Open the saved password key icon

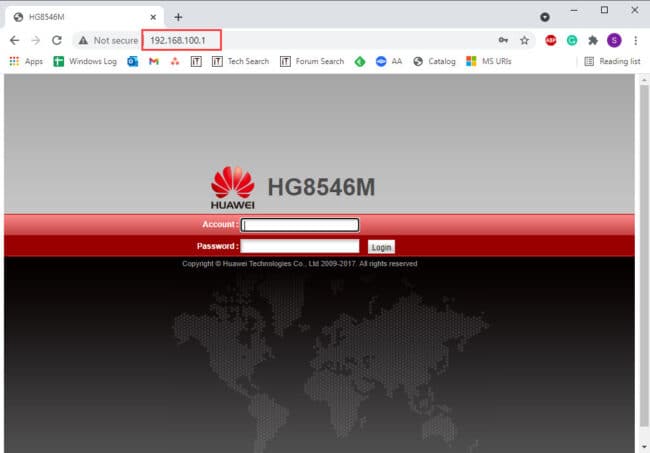(503, 40)
